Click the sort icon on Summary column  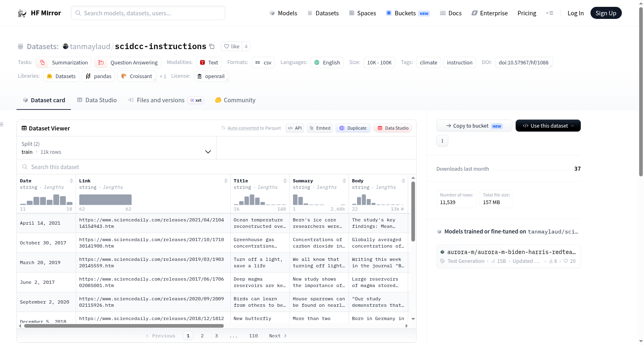pyautogui.click(x=344, y=181)
